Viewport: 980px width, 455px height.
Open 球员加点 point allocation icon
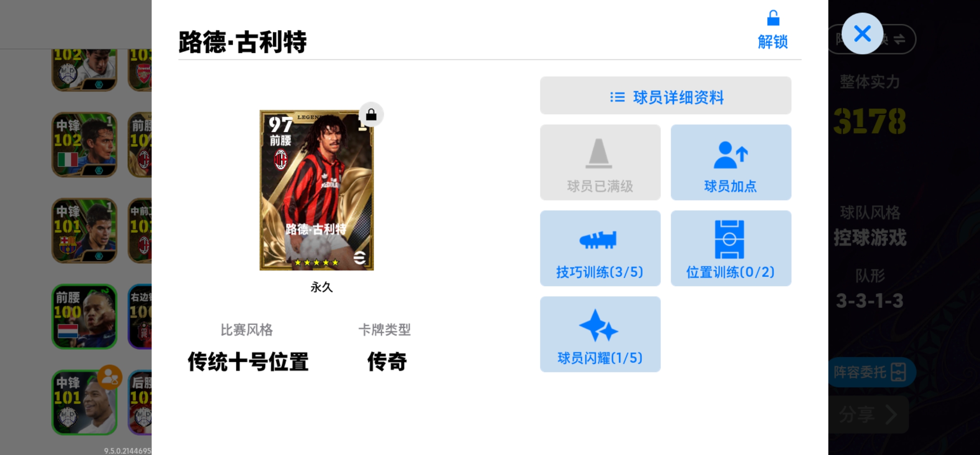click(x=731, y=155)
